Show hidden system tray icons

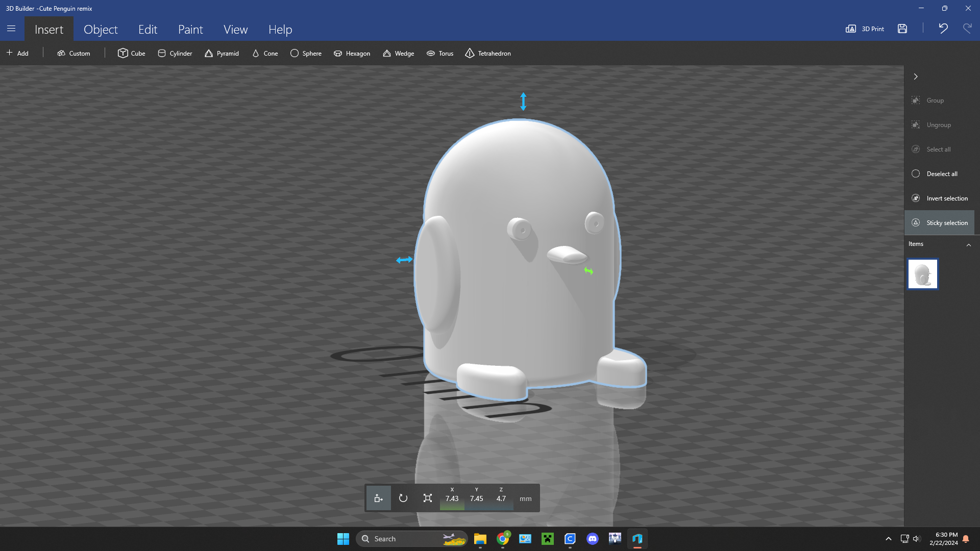(889, 539)
